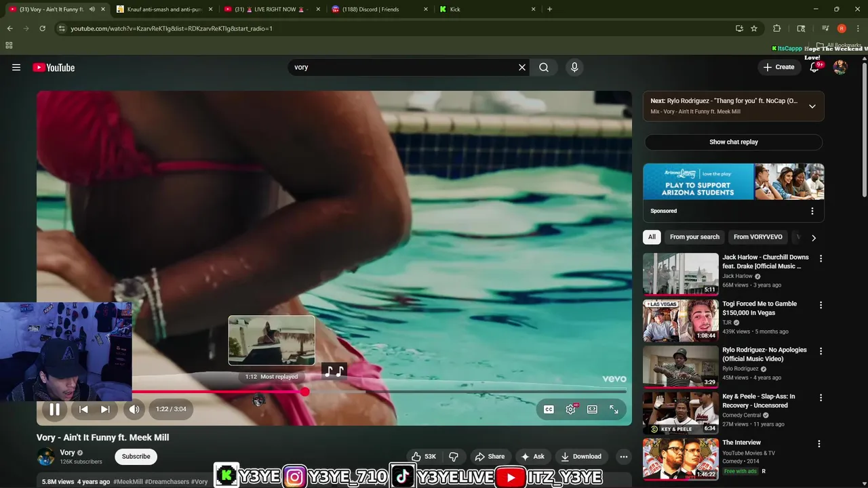Open a new browser tab
The width and height of the screenshot is (868, 488).
coord(549,9)
